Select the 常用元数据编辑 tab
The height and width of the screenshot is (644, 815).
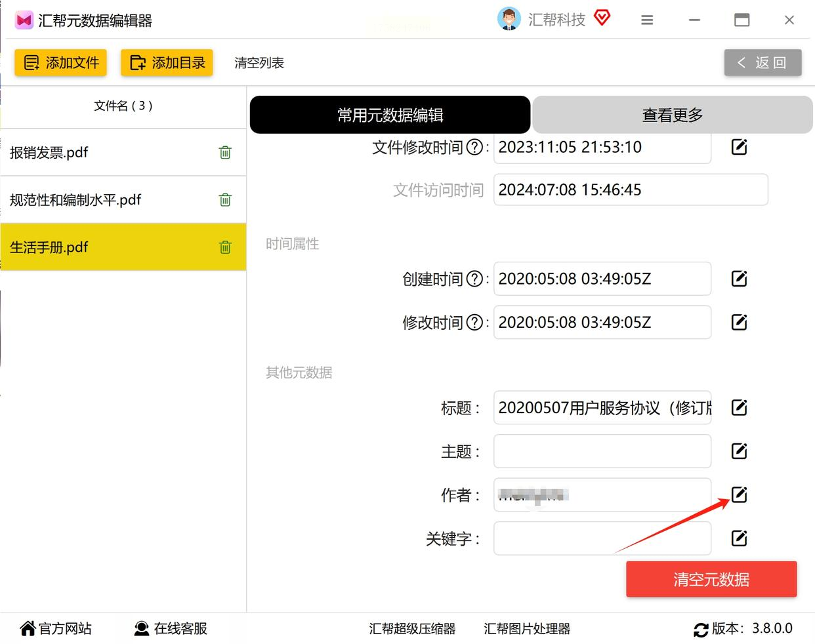pyautogui.click(x=390, y=115)
